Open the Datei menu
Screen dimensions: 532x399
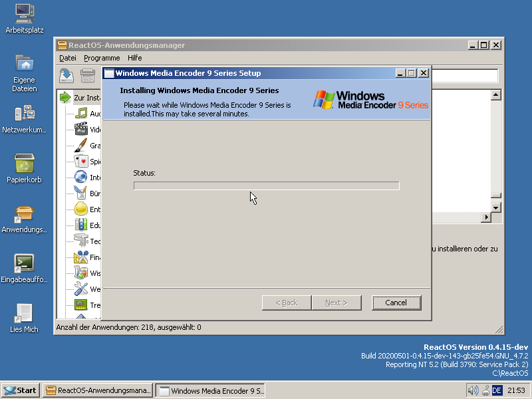pyautogui.click(x=68, y=58)
